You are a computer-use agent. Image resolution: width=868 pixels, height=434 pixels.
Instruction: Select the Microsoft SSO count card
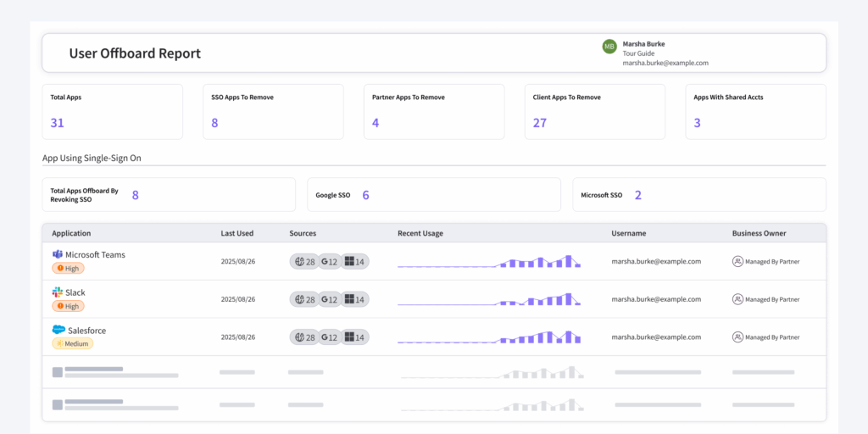pos(698,195)
